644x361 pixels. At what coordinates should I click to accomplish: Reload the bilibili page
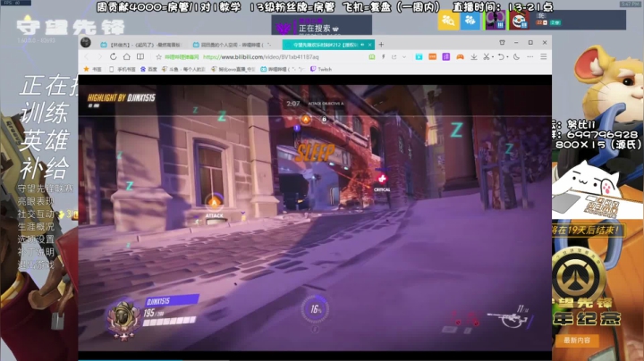click(113, 56)
